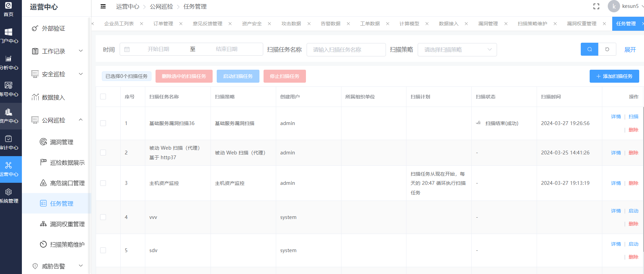Open 高危端口管理 submenu item
Viewport: 644px width, 274px height.
[x=67, y=183]
